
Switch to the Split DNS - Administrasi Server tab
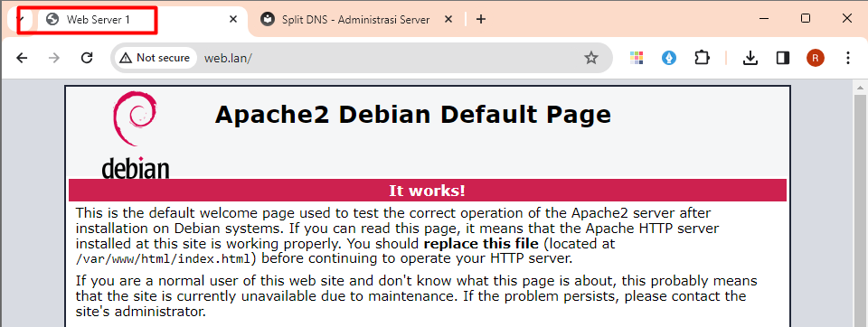pos(355,19)
